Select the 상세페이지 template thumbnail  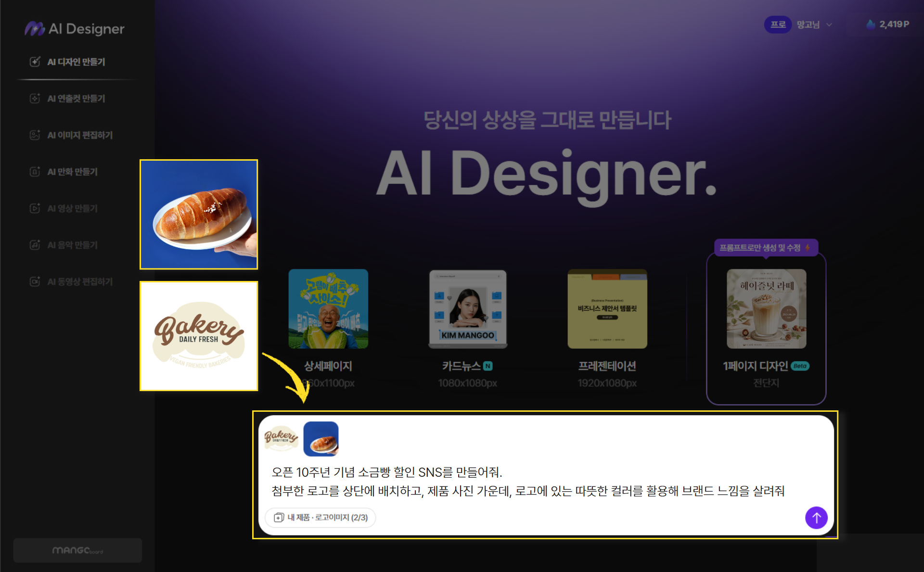tap(328, 309)
